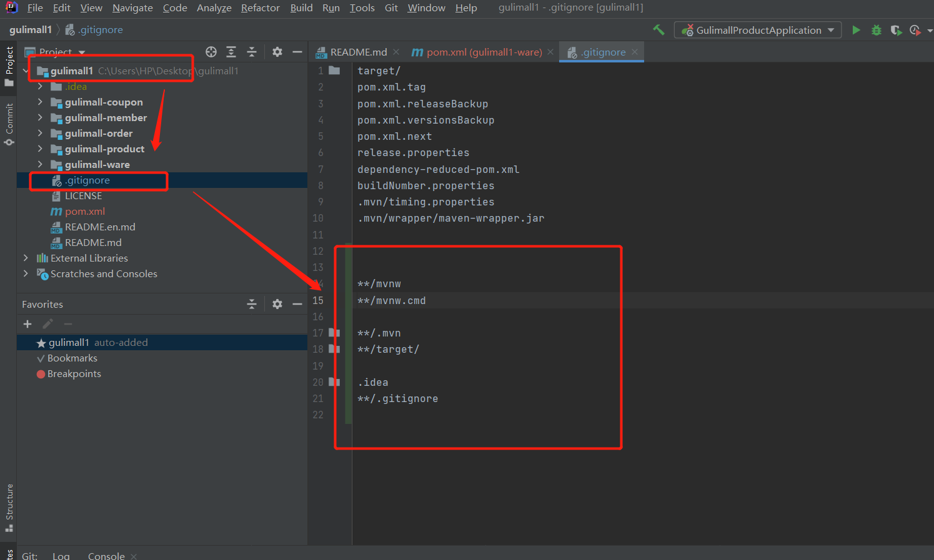Screen dimensions: 934x560
Task: Click the folder gutter icon on line 1
Action: [334, 71]
